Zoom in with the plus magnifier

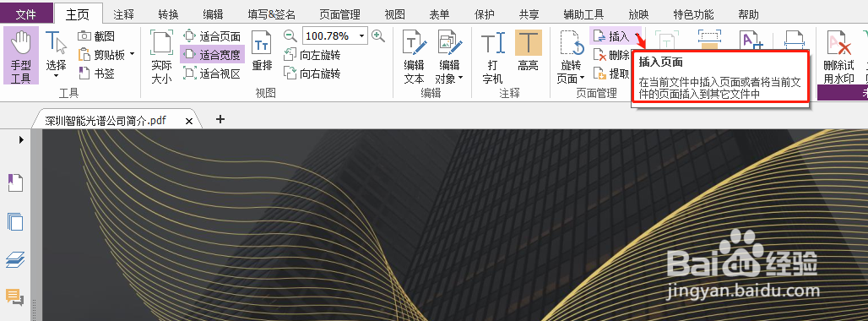[378, 36]
